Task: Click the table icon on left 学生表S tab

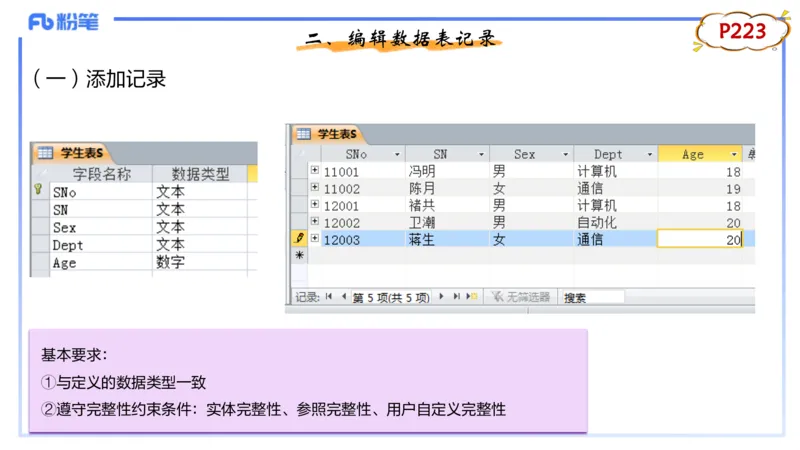Action: tap(45, 153)
